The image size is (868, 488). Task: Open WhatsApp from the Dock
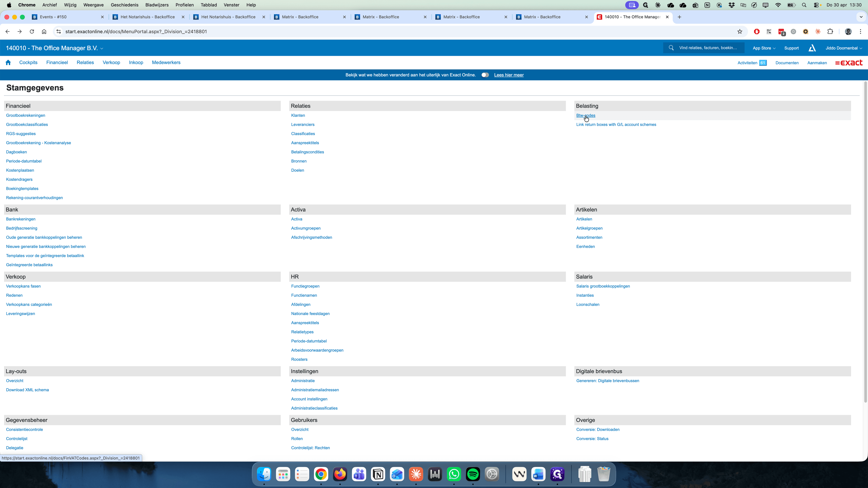[454, 474]
